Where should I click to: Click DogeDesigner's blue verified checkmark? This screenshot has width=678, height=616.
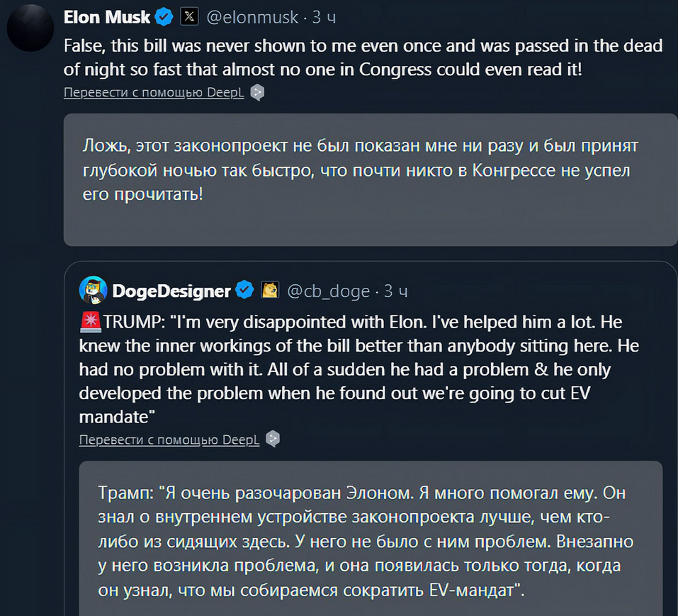pos(245,290)
